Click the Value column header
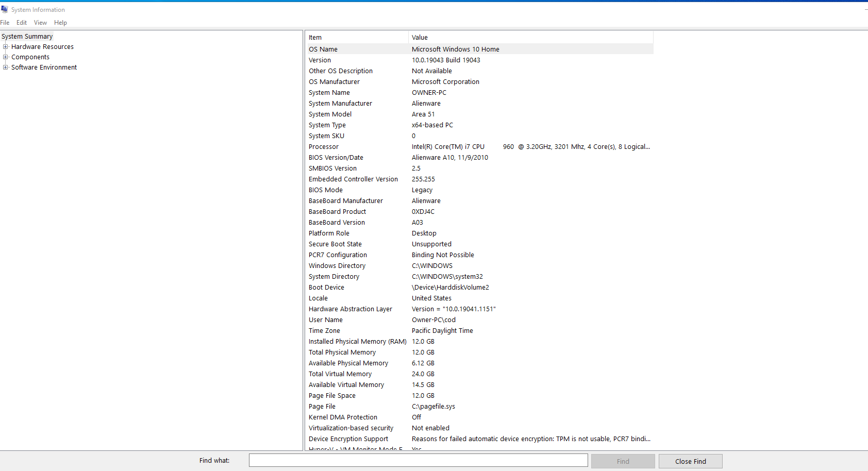The width and height of the screenshot is (868, 471). (531, 38)
